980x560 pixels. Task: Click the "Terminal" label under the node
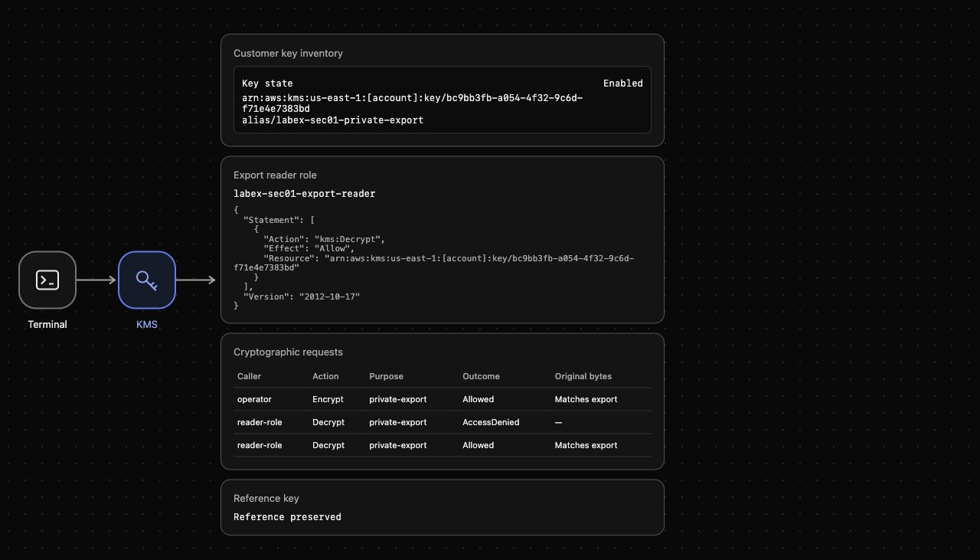47,325
